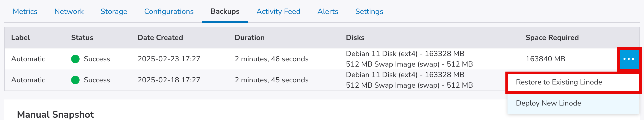
Task: View the Activity Feed tab
Action: 278,12
